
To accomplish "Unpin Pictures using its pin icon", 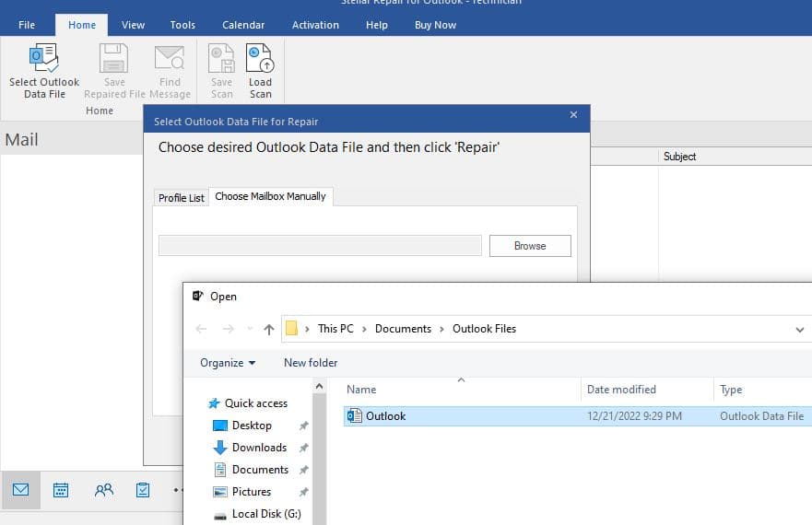I will click(303, 492).
